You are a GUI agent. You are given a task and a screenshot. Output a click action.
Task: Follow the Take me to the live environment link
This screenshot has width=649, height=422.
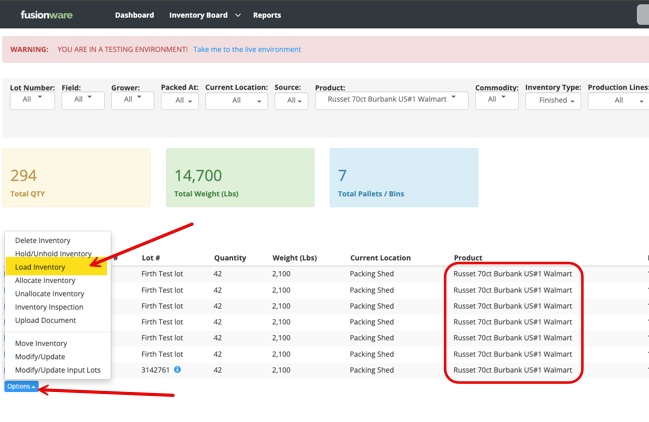[247, 49]
